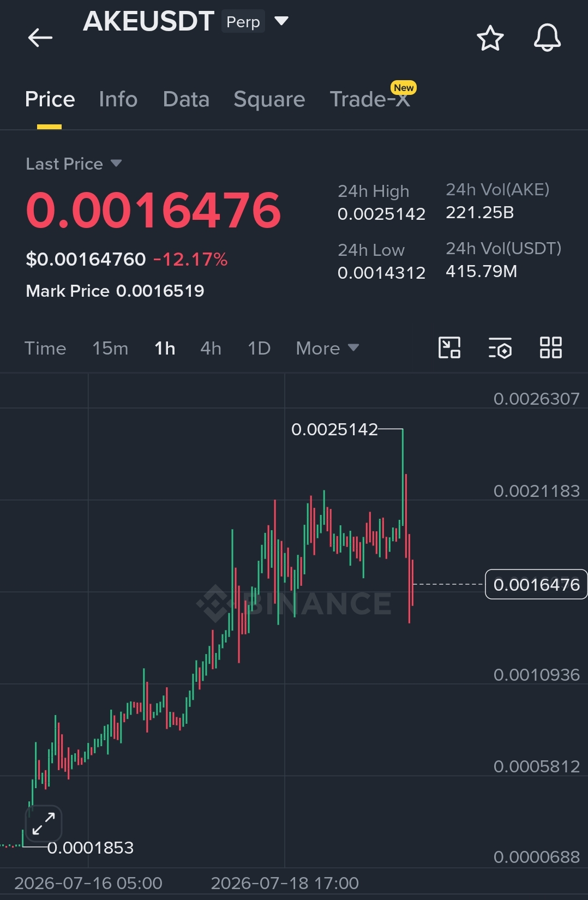Tap the 0.0010936 price axis label
Viewport: 588px width, 900px height.
click(x=536, y=675)
